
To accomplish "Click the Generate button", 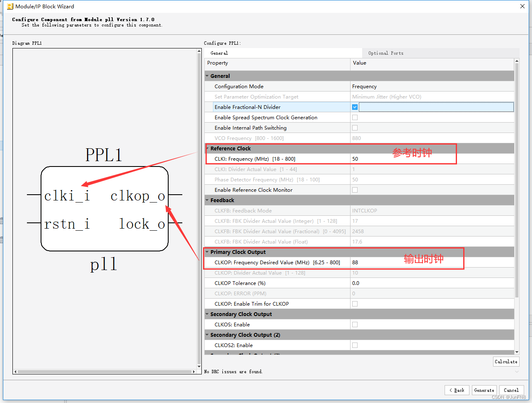I will (x=484, y=390).
